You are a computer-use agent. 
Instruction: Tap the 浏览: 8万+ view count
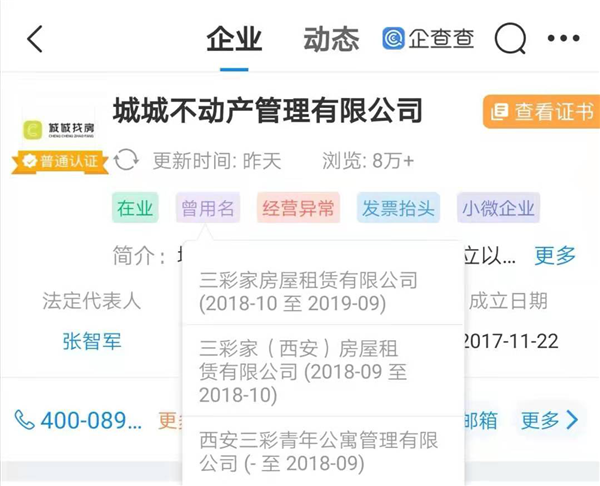(x=368, y=161)
